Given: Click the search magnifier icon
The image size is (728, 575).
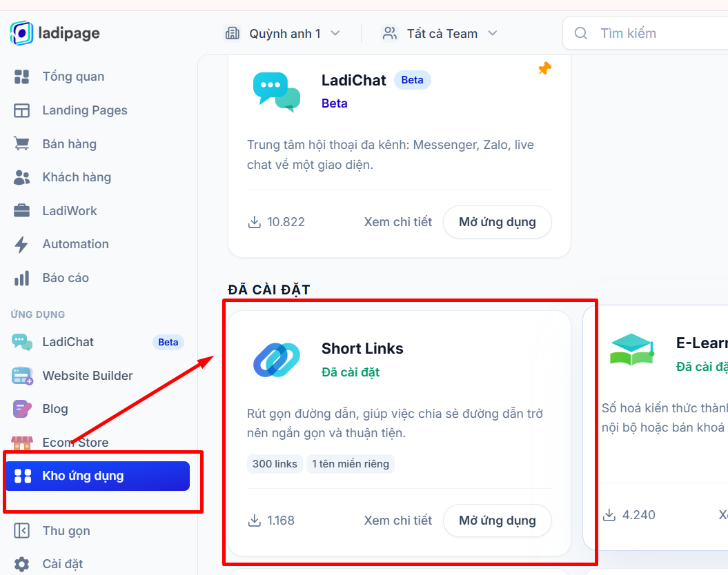Looking at the screenshot, I should [x=581, y=33].
